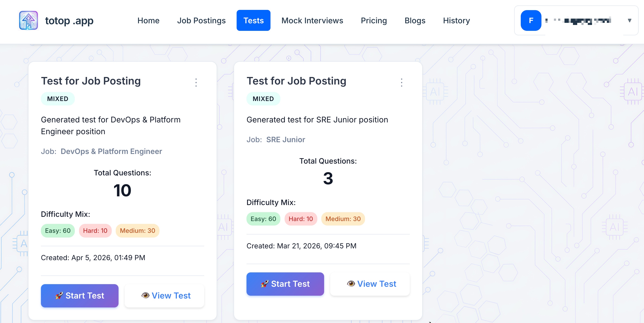The width and height of the screenshot is (644, 323).
Task: Select the Tests nav tab
Action: (x=253, y=20)
